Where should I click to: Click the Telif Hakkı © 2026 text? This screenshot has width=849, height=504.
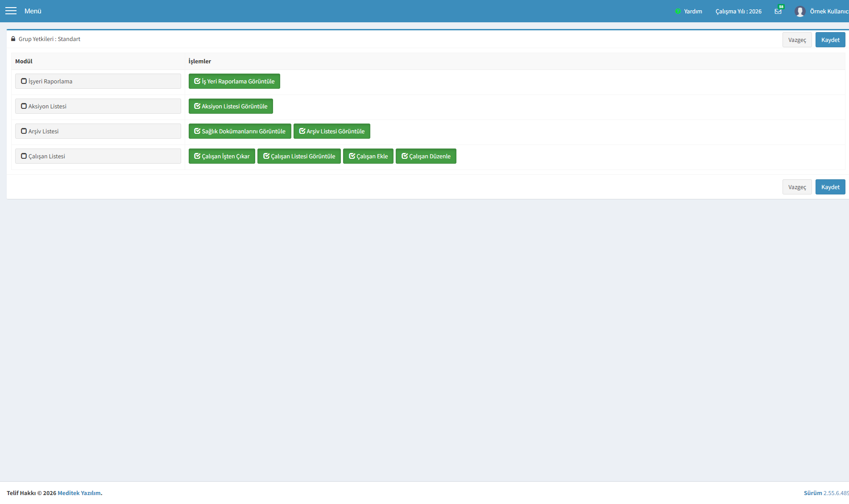pyautogui.click(x=31, y=493)
